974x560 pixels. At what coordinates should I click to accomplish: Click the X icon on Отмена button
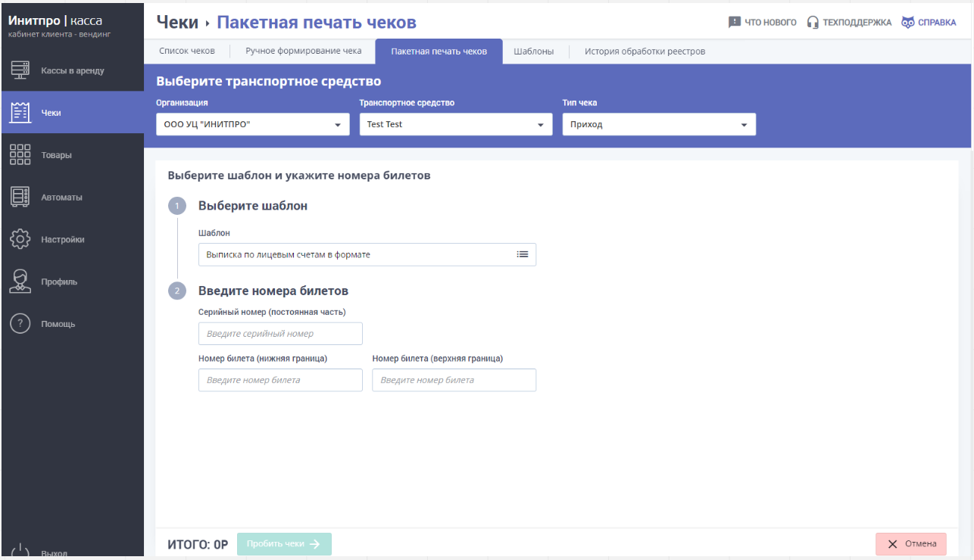click(x=893, y=544)
